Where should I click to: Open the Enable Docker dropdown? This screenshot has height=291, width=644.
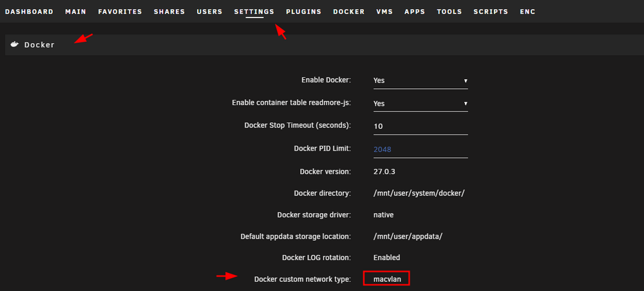[x=421, y=80]
